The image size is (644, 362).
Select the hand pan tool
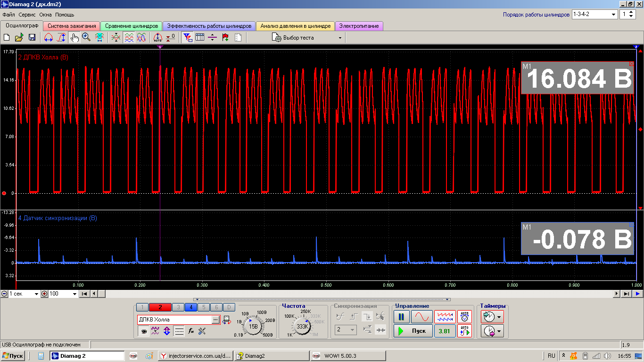click(x=74, y=38)
